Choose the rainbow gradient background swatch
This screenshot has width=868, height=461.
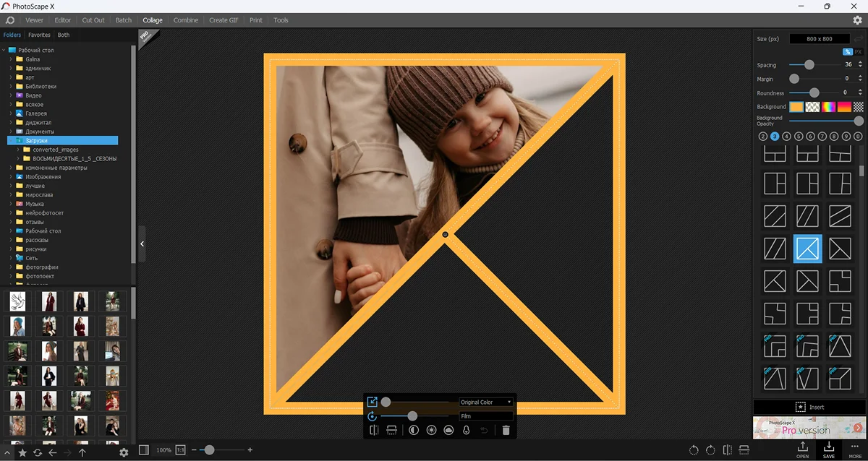[x=828, y=107]
